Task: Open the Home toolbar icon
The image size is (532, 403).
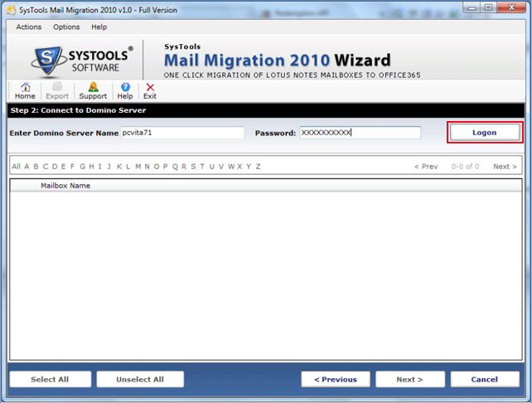Action: [x=25, y=91]
